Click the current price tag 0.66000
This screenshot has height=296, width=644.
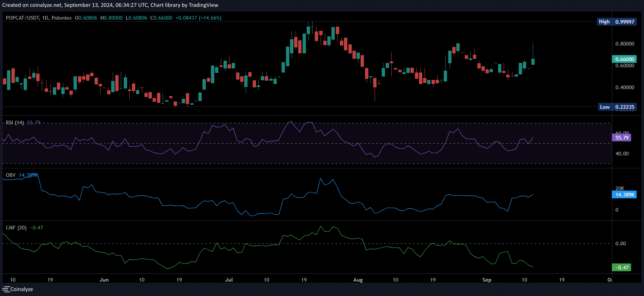point(624,59)
